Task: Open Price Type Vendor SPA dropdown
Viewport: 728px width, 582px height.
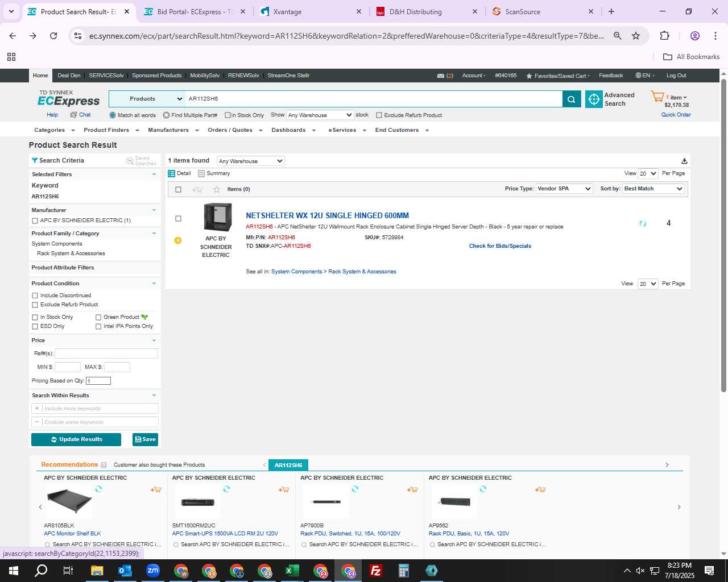Action: 564,189
